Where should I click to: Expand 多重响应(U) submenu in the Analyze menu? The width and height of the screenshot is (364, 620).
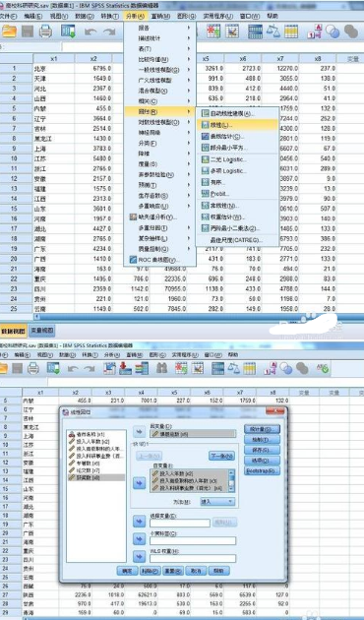(x=159, y=206)
